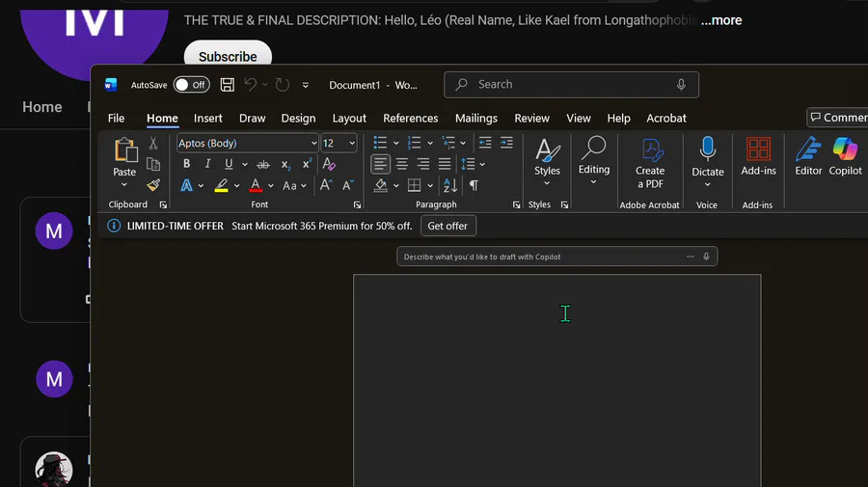Click Get offer button

(448, 226)
